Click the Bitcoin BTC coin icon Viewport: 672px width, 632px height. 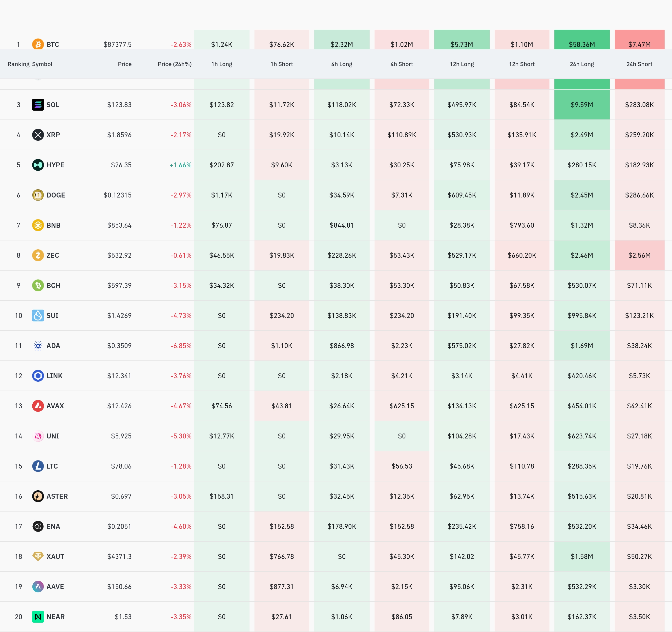(x=38, y=44)
